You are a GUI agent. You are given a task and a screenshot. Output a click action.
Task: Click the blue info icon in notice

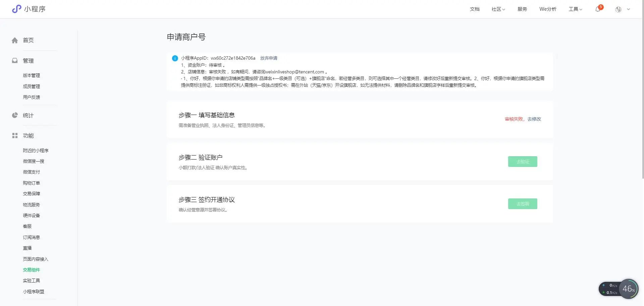click(x=175, y=58)
